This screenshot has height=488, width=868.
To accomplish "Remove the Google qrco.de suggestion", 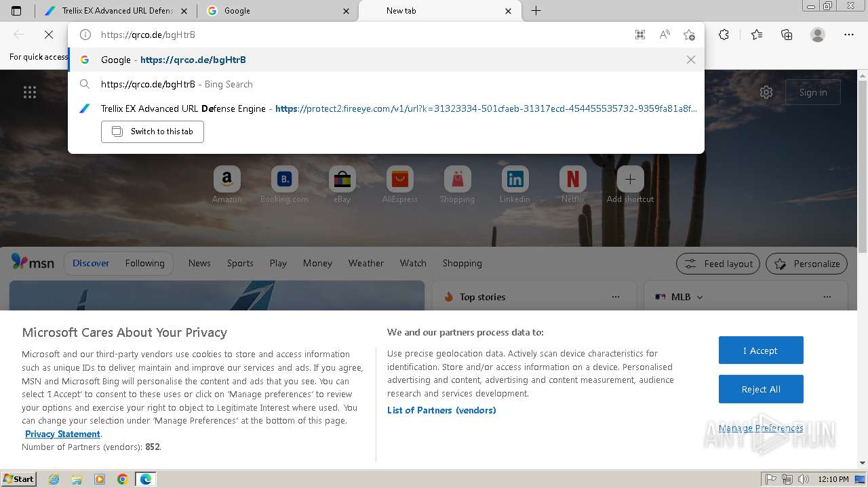I will pyautogui.click(x=690, y=60).
